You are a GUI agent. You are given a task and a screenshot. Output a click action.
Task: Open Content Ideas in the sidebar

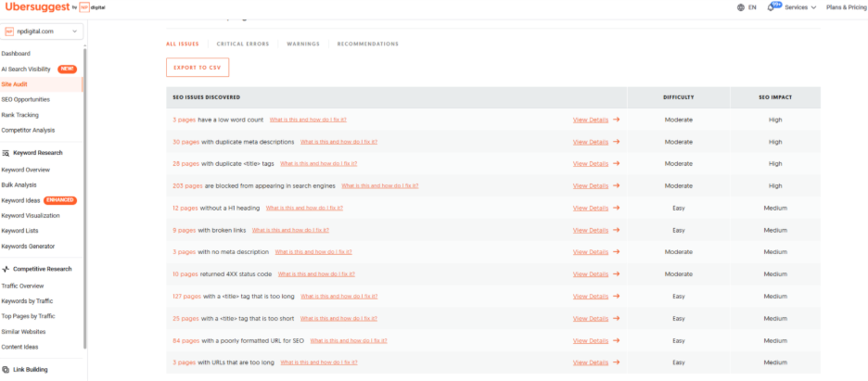pos(19,347)
